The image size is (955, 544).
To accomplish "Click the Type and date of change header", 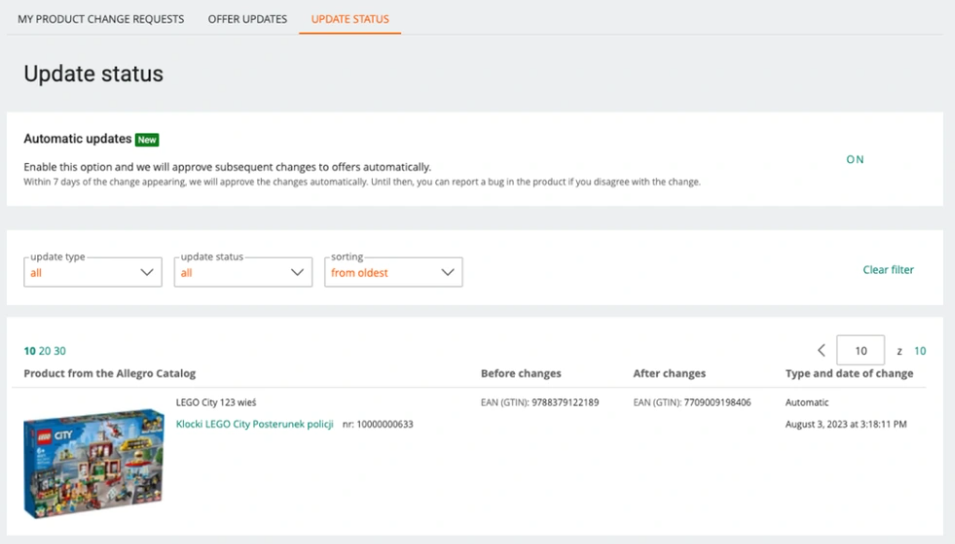I will coord(849,374).
